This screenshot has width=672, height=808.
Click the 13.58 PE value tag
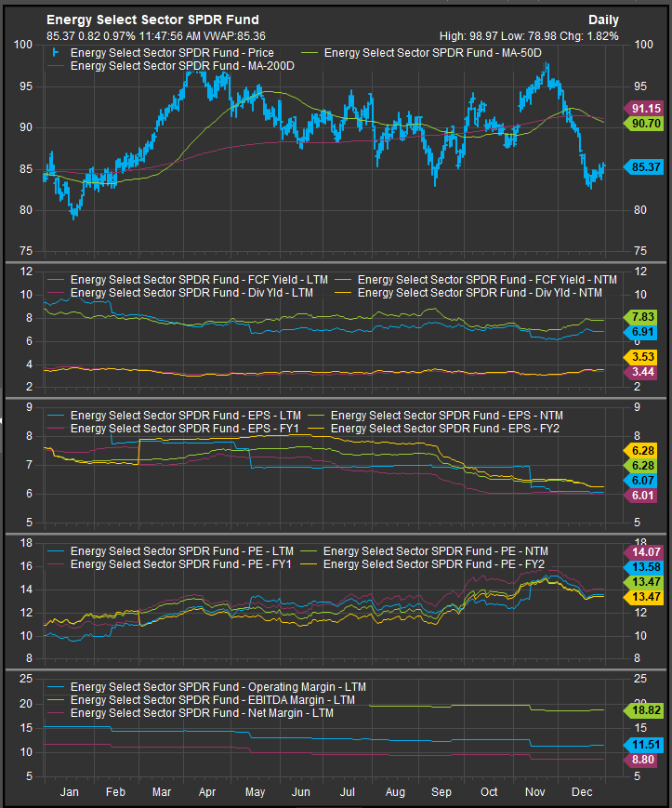click(x=644, y=567)
